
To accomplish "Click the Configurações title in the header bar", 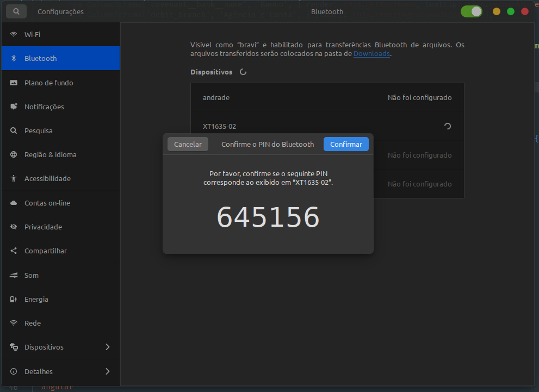I will tap(60, 11).
